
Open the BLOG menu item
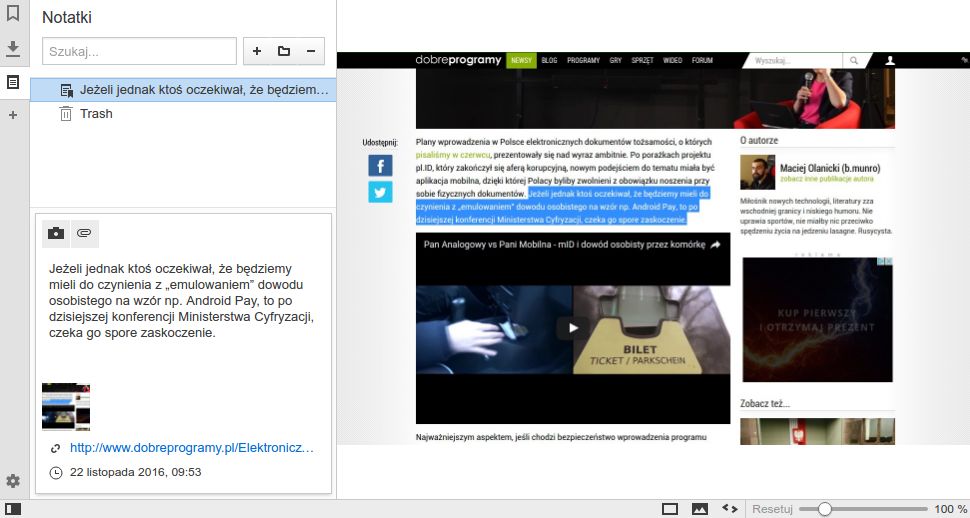point(549,60)
